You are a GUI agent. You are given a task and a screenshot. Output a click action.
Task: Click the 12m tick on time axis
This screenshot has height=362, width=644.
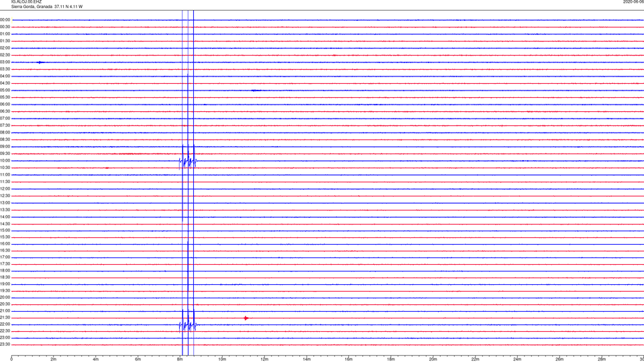[264, 359]
